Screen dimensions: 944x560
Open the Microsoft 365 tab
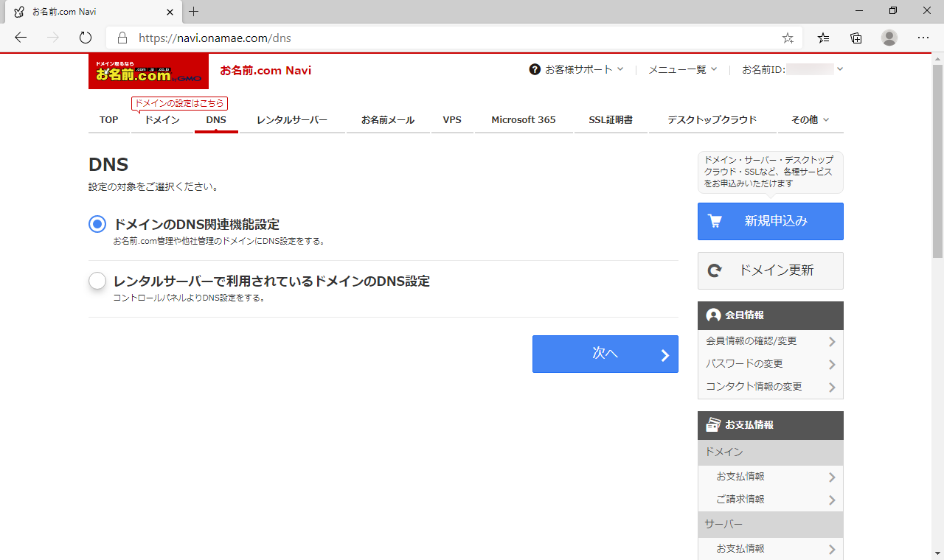(524, 119)
